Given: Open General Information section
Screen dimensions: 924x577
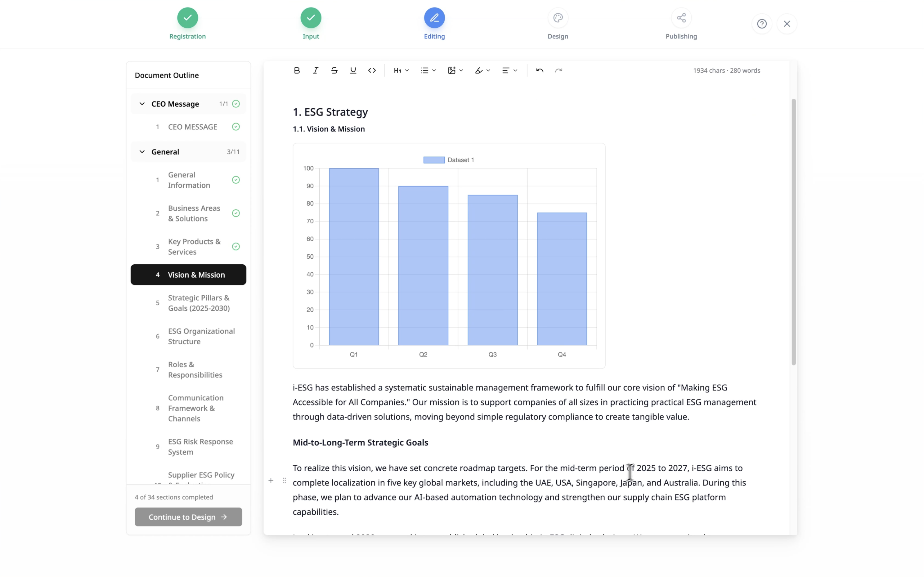Looking at the screenshot, I should pyautogui.click(x=188, y=180).
